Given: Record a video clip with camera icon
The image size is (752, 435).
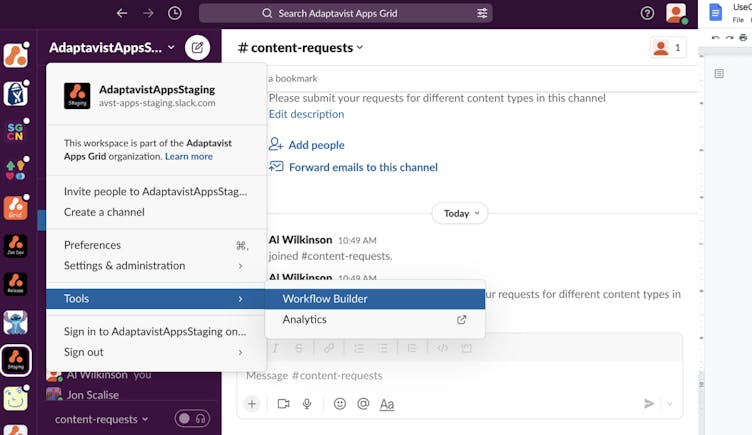Looking at the screenshot, I should [283, 404].
